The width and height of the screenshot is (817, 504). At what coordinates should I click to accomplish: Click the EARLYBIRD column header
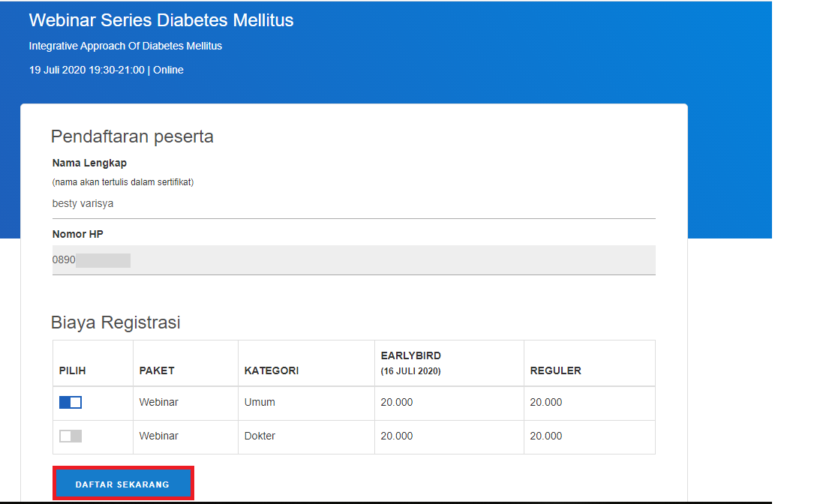411,356
